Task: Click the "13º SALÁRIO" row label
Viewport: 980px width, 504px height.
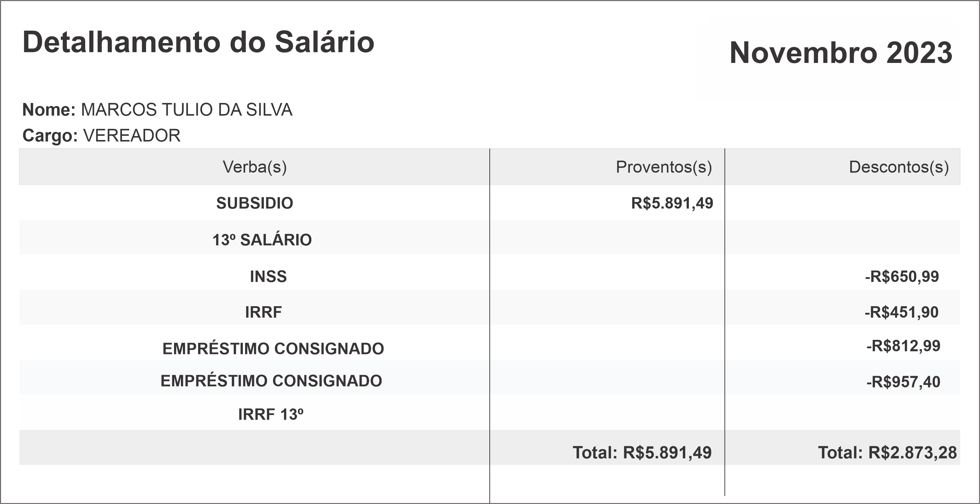Action: pos(262,240)
